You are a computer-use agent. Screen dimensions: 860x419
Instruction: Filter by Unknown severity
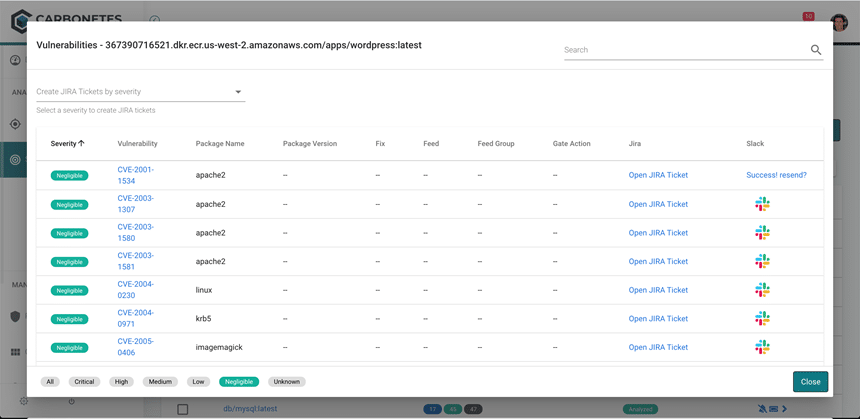pos(286,382)
